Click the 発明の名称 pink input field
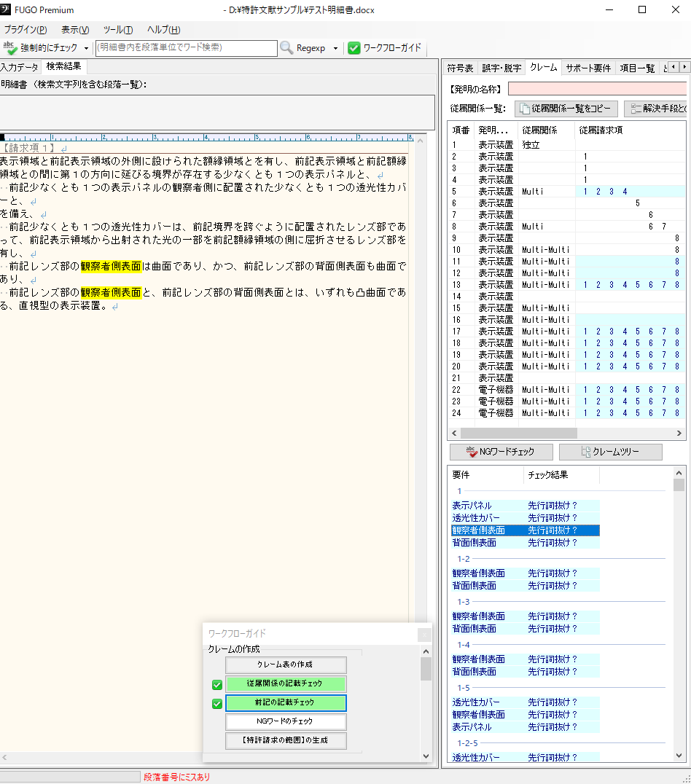Viewport: 691px width, 784px height. 597,89
